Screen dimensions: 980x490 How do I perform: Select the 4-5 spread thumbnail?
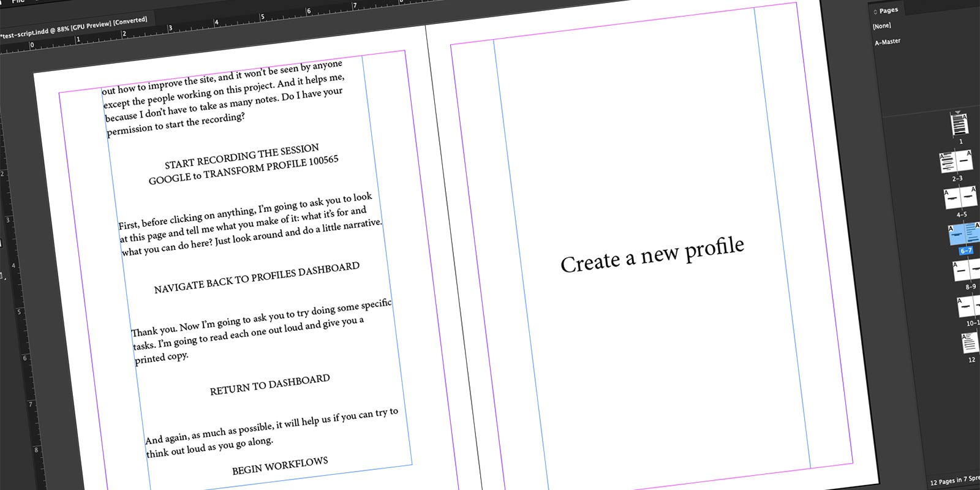click(x=960, y=197)
